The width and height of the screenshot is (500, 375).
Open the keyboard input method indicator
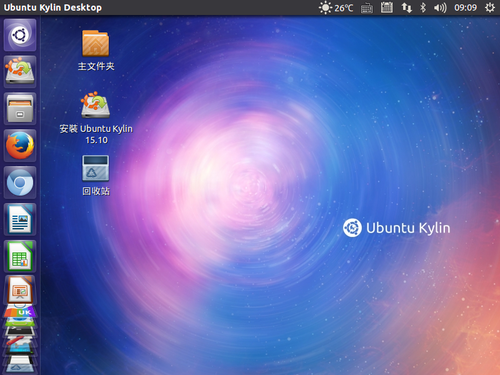point(367,8)
